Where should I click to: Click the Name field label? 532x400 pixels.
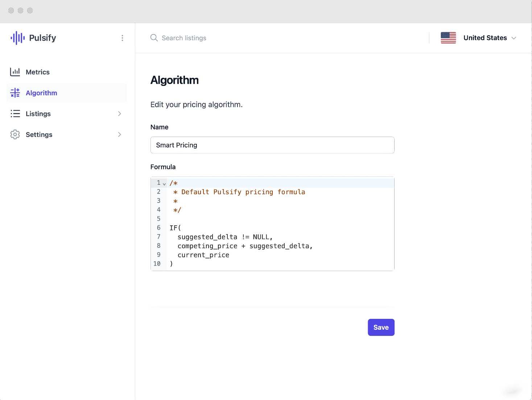point(159,127)
